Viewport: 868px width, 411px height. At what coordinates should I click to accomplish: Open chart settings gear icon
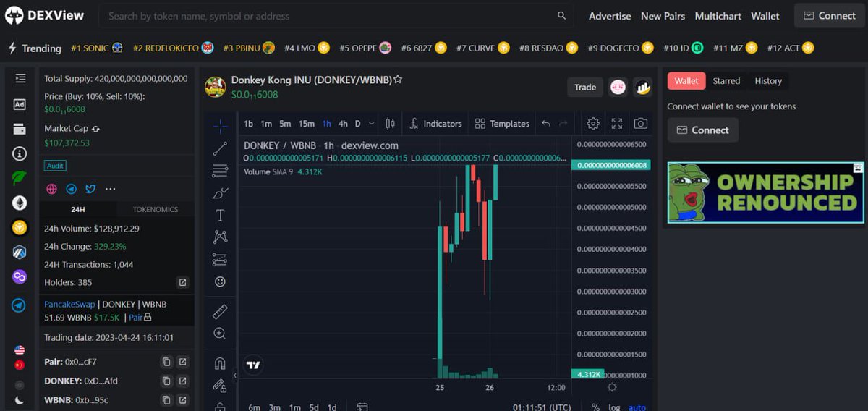click(593, 124)
